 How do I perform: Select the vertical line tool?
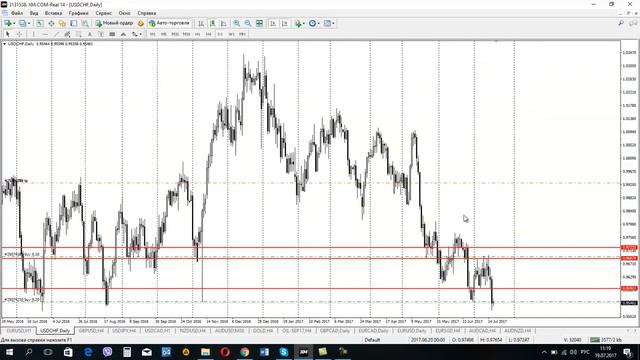[x=33, y=34]
